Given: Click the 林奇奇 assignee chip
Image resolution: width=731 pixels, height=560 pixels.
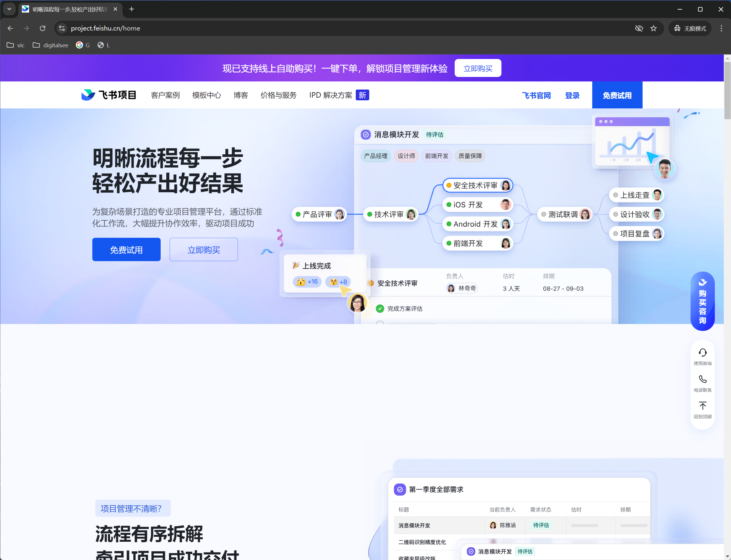Looking at the screenshot, I should (462, 288).
